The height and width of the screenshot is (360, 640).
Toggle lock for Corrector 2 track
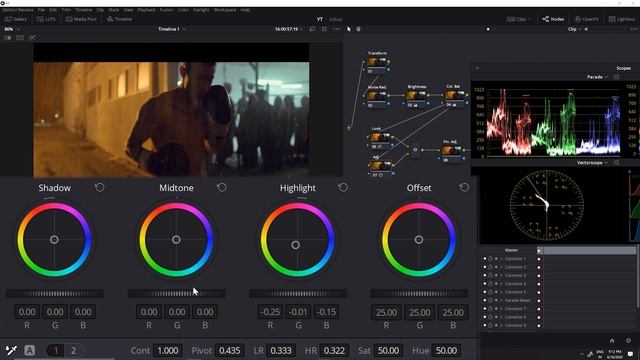pyautogui.click(x=490, y=267)
